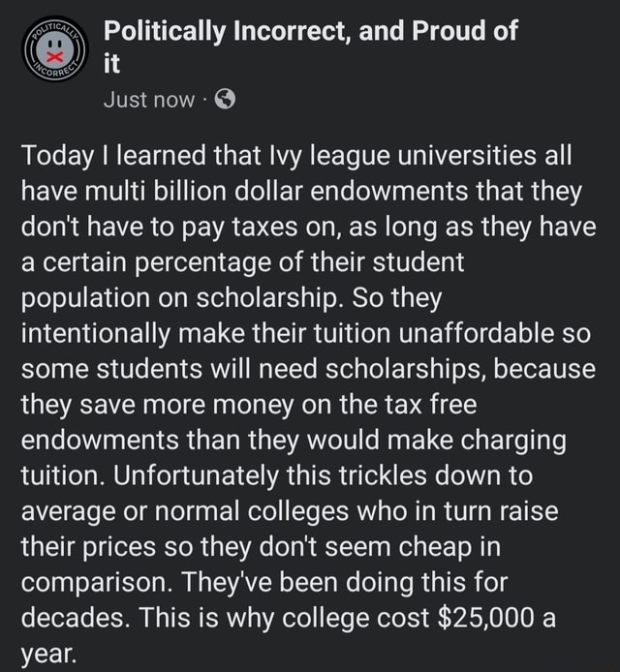Click the "Just now" post timestamp
Viewport: 620px width, 672px height.
click(x=149, y=100)
